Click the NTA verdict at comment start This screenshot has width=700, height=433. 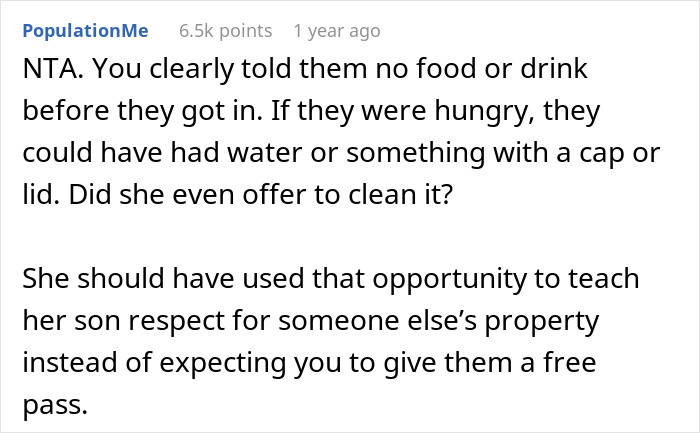click(x=53, y=69)
